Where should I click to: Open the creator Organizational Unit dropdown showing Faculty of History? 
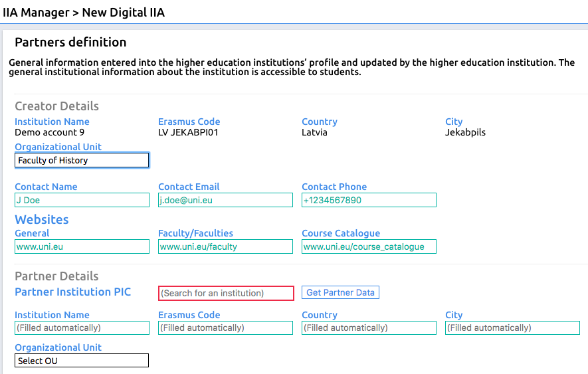pos(82,160)
